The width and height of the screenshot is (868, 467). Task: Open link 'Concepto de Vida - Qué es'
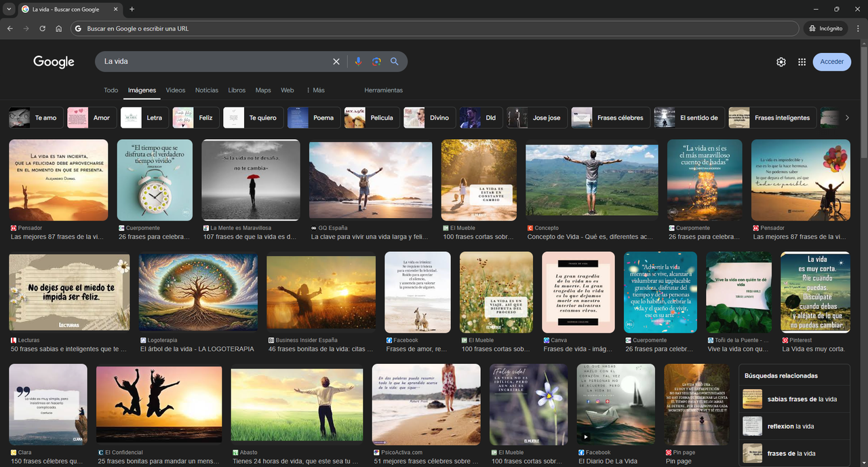(590, 238)
